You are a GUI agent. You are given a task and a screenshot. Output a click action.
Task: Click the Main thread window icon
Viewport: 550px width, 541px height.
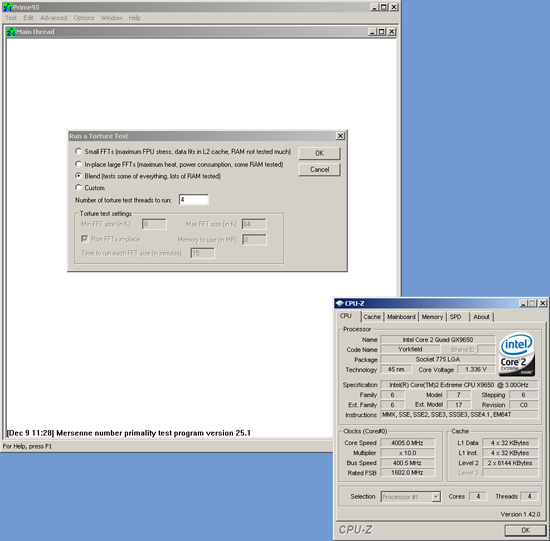(x=11, y=32)
